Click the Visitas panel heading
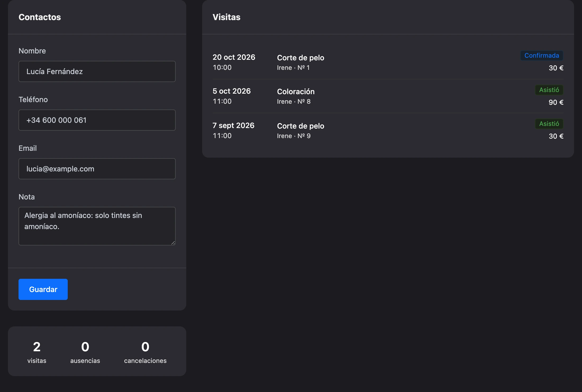Image resolution: width=582 pixels, height=392 pixels. [226, 17]
